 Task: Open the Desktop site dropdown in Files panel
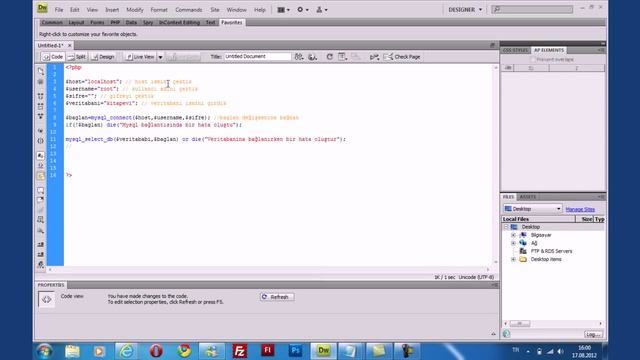[532, 209]
